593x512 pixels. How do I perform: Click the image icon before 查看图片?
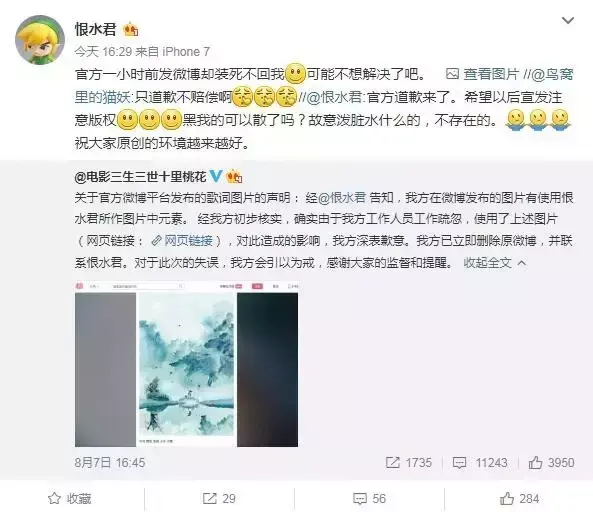point(452,74)
